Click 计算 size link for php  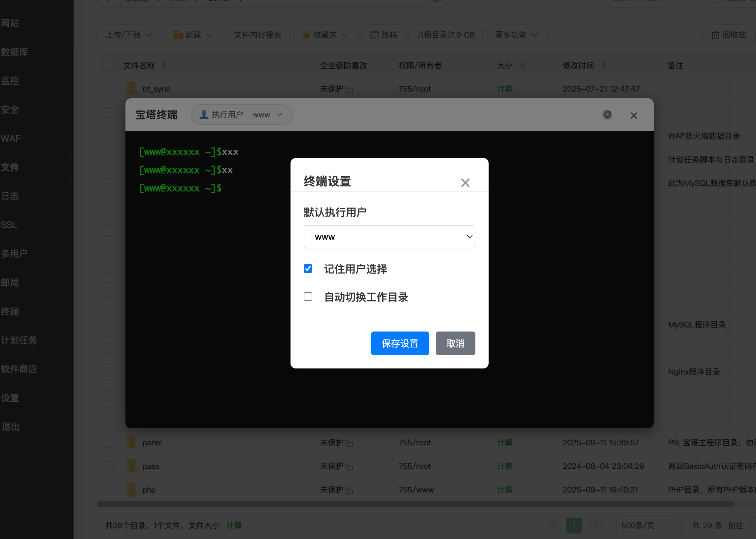tap(504, 490)
